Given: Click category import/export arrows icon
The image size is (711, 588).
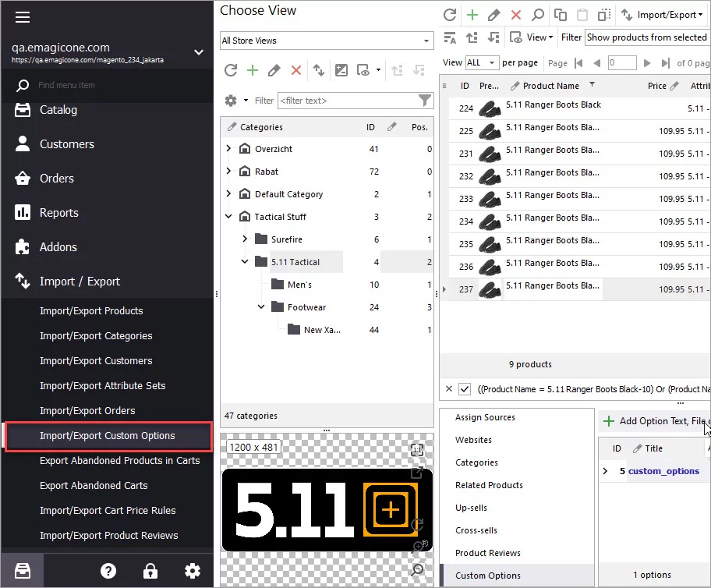Looking at the screenshot, I should [318, 70].
